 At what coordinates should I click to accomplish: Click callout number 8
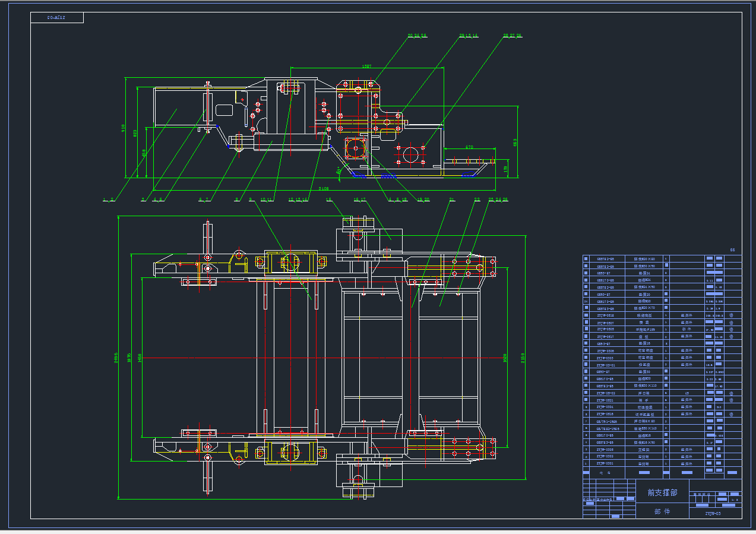coord(236,200)
